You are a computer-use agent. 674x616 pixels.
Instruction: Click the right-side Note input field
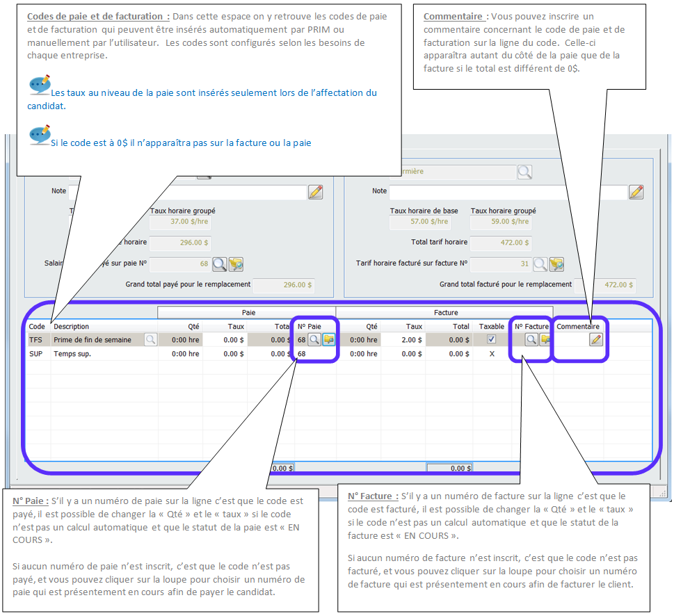508,192
